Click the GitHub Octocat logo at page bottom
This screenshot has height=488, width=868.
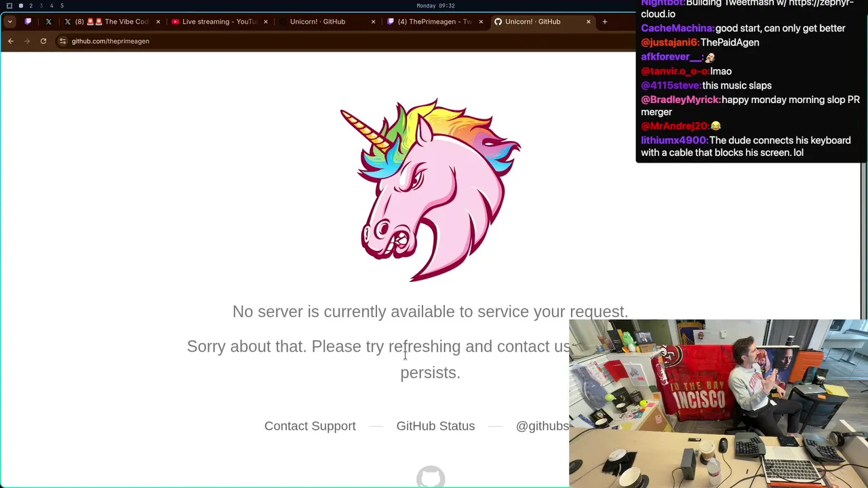(x=431, y=477)
